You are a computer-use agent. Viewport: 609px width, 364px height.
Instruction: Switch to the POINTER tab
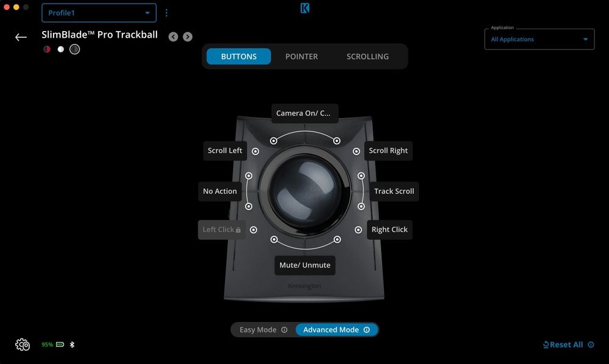pos(301,56)
